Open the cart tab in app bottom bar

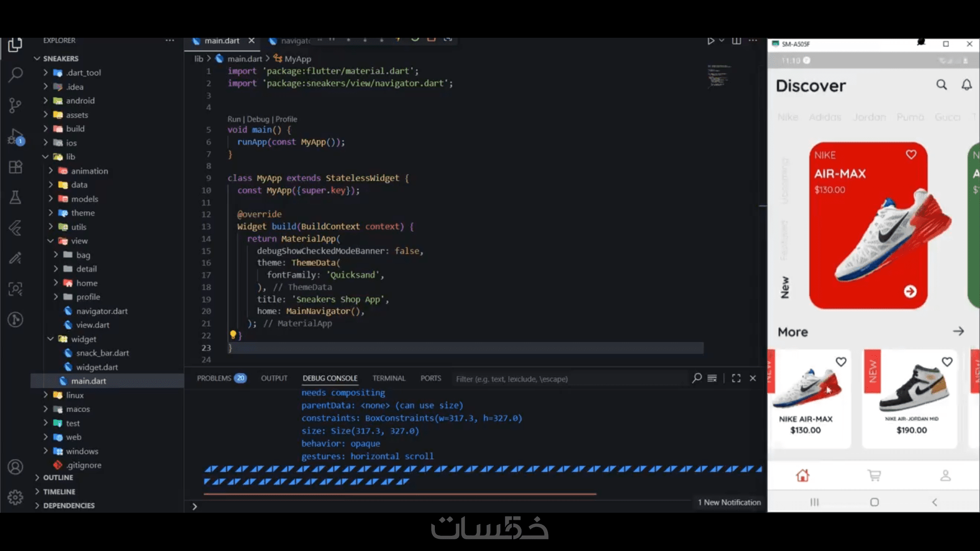pos(874,475)
